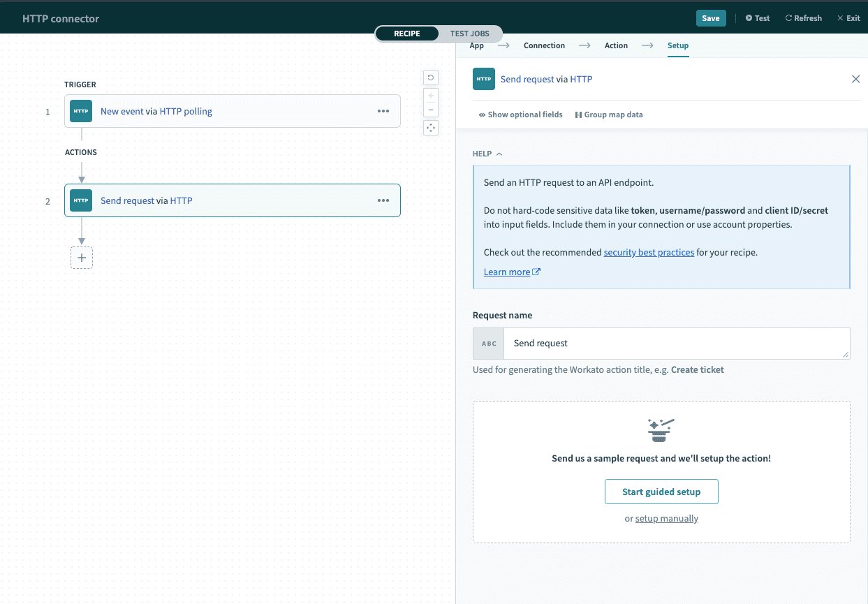Zoom out using the minus icon
Viewport: 868px width, 604px height.
430,110
